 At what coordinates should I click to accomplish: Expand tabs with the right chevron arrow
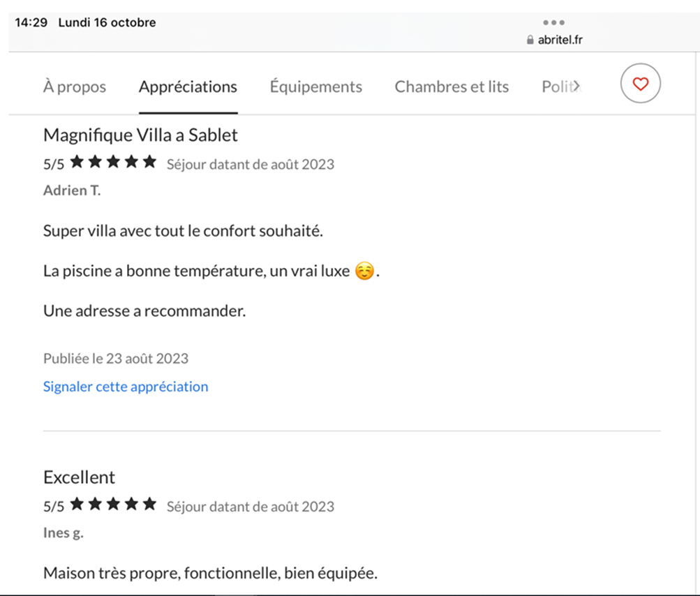(x=576, y=85)
